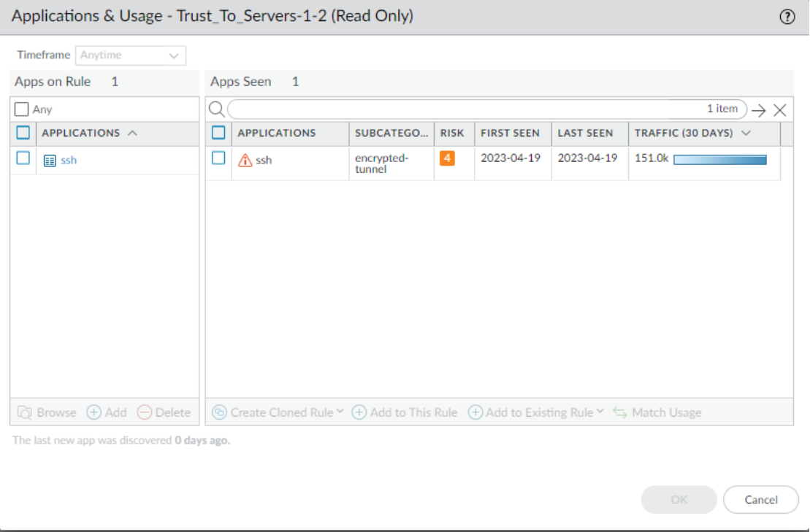This screenshot has height=532, width=810.
Task: Click the Cancel button
Action: click(x=761, y=499)
